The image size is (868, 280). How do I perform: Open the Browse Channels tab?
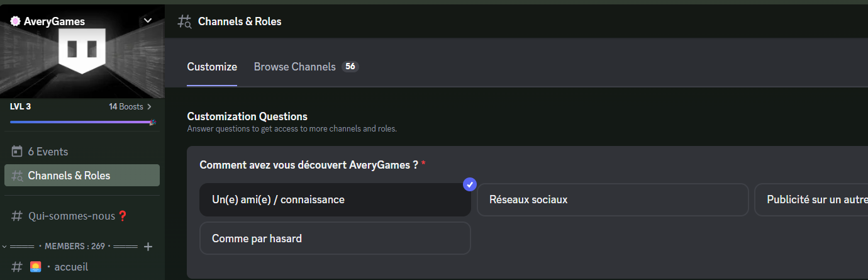[295, 67]
